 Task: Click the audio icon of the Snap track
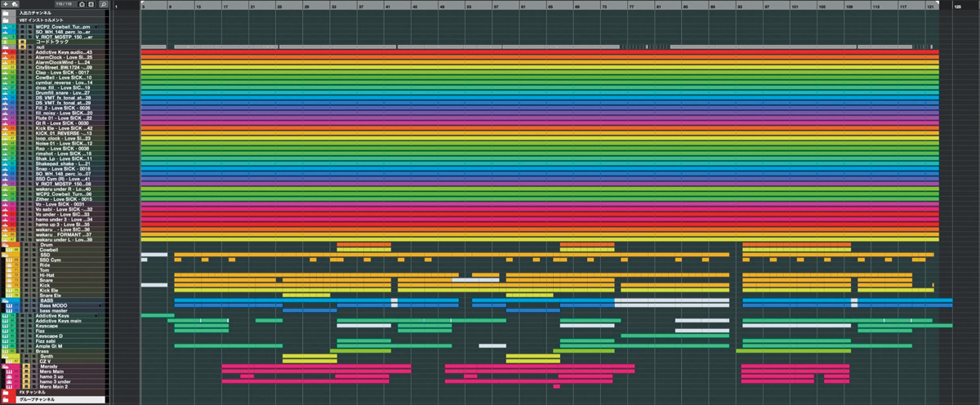tap(6, 168)
